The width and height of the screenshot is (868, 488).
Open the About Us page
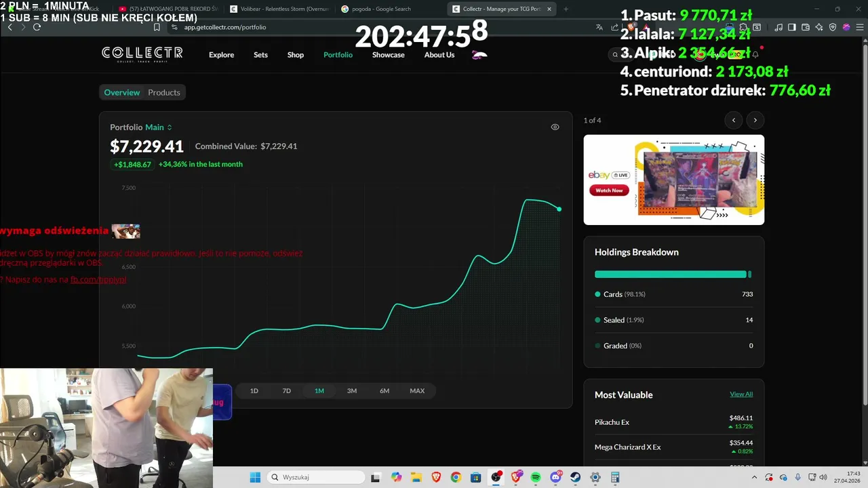click(439, 55)
